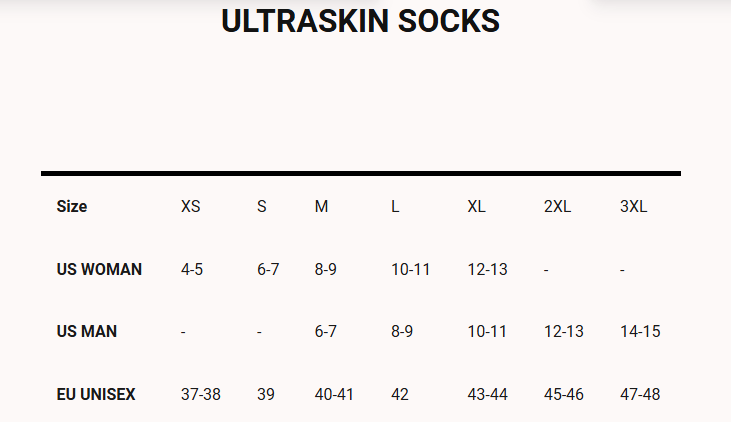Click the US WOMAN row label

pos(99,269)
